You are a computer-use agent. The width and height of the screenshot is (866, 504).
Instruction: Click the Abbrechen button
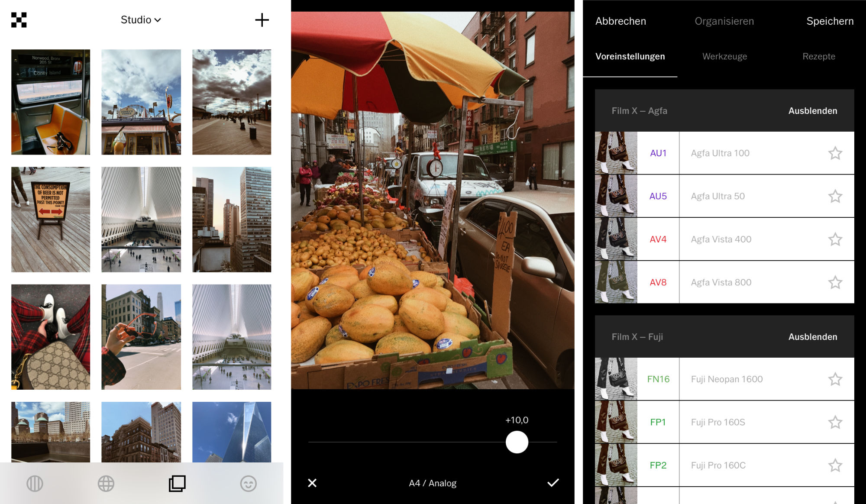(620, 21)
